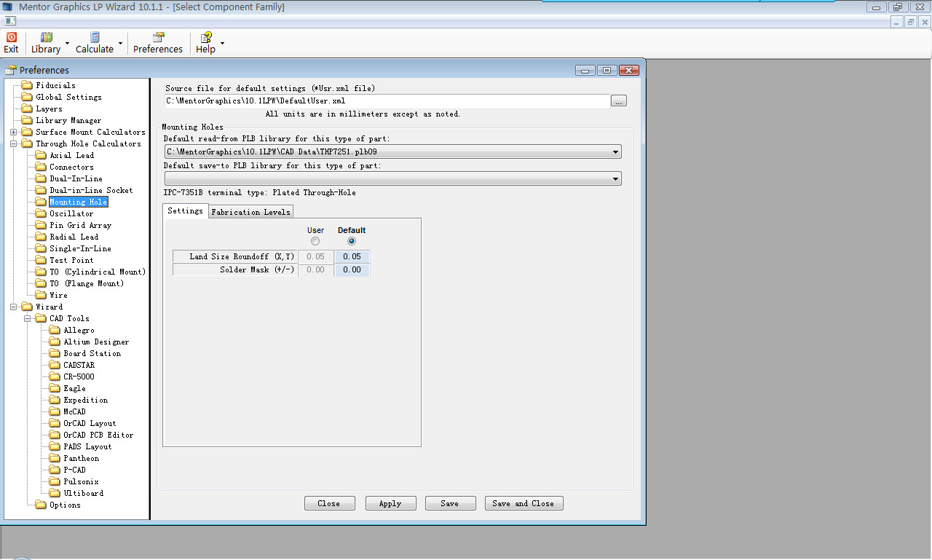Click the browse button for source file
The width and height of the screenshot is (932, 560).
(x=619, y=101)
